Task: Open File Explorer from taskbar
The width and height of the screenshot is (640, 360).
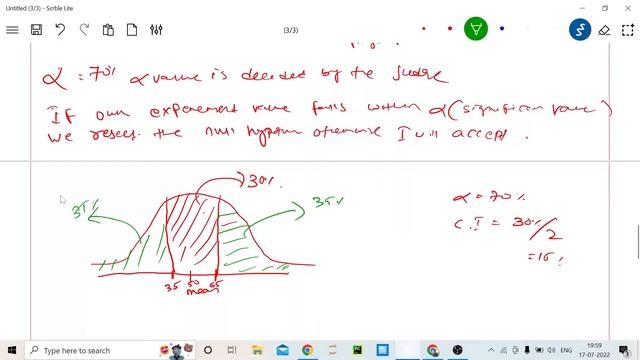Action: click(257, 350)
